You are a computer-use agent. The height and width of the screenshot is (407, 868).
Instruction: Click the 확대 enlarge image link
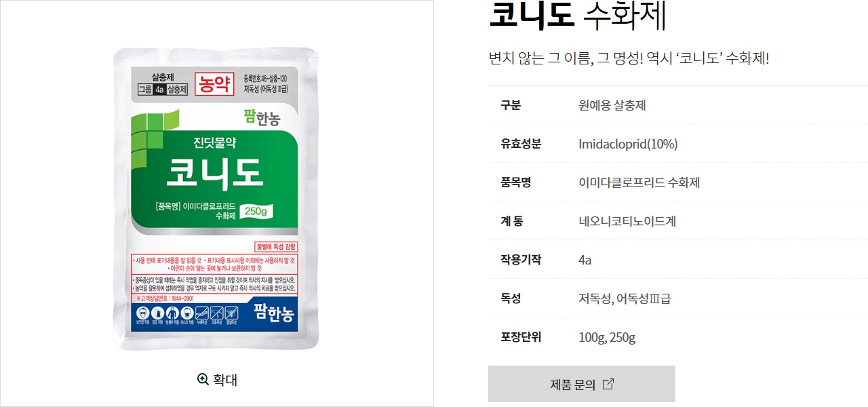tap(217, 379)
